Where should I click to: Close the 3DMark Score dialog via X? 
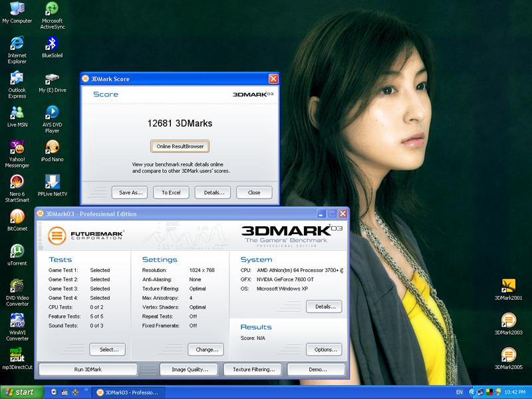pyautogui.click(x=273, y=78)
